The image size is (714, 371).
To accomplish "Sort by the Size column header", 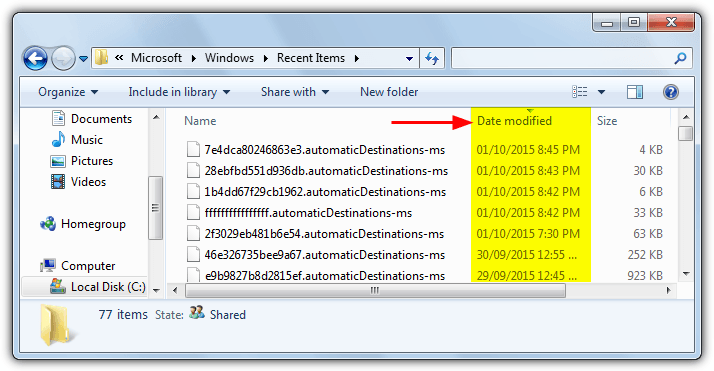I will (x=607, y=121).
